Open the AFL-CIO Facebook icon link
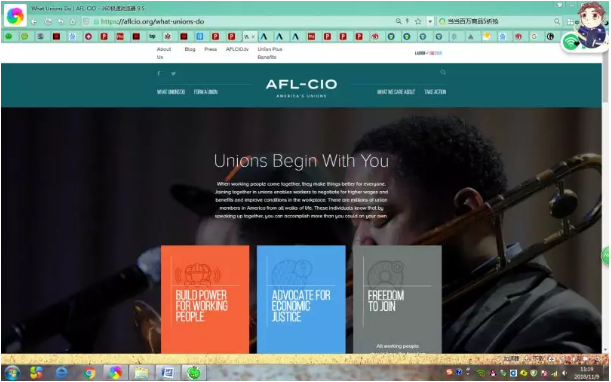The width and height of the screenshot is (611, 382). (x=159, y=73)
